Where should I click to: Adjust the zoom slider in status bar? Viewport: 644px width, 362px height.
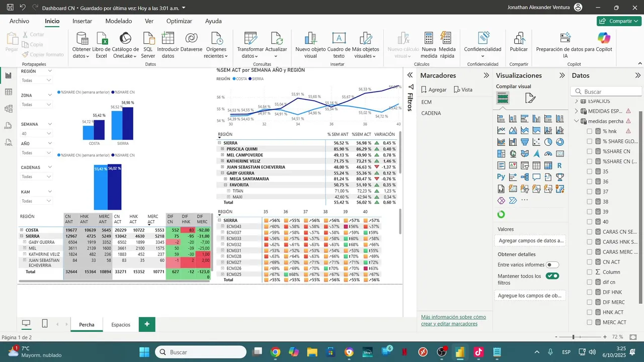pyautogui.click(x=573, y=337)
